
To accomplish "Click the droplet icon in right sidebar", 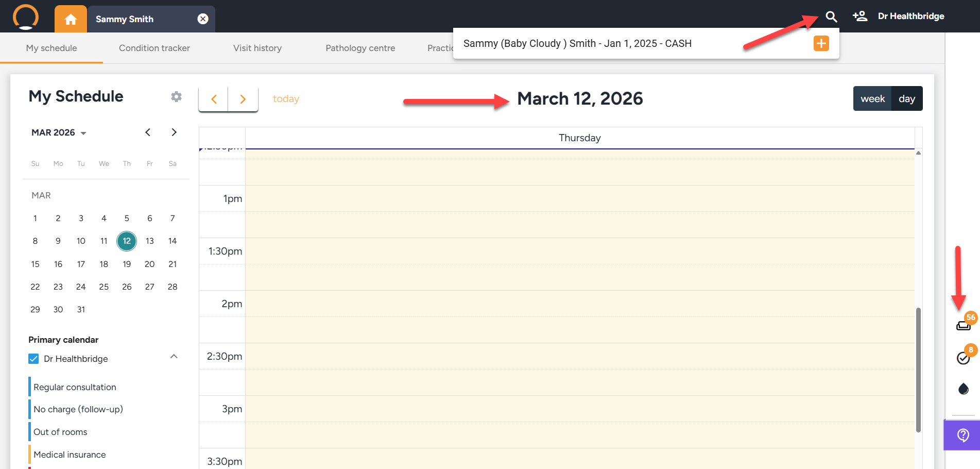I will [963, 389].
